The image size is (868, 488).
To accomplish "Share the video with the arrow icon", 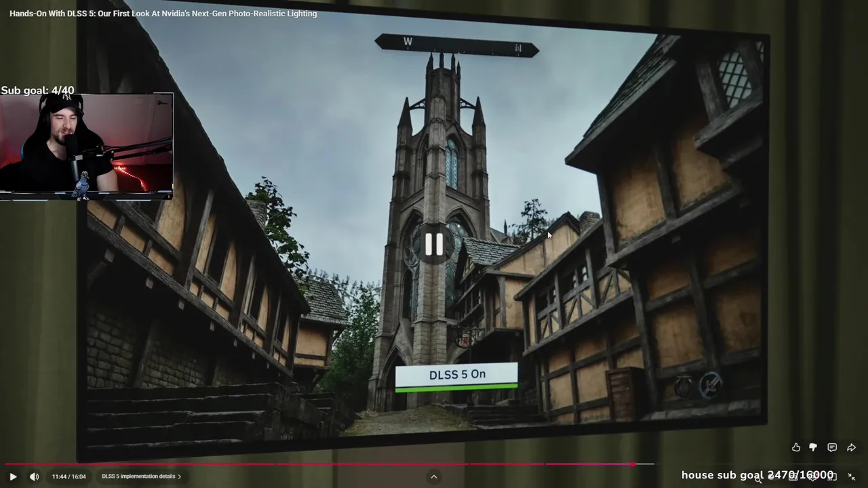I will (851, 447).
